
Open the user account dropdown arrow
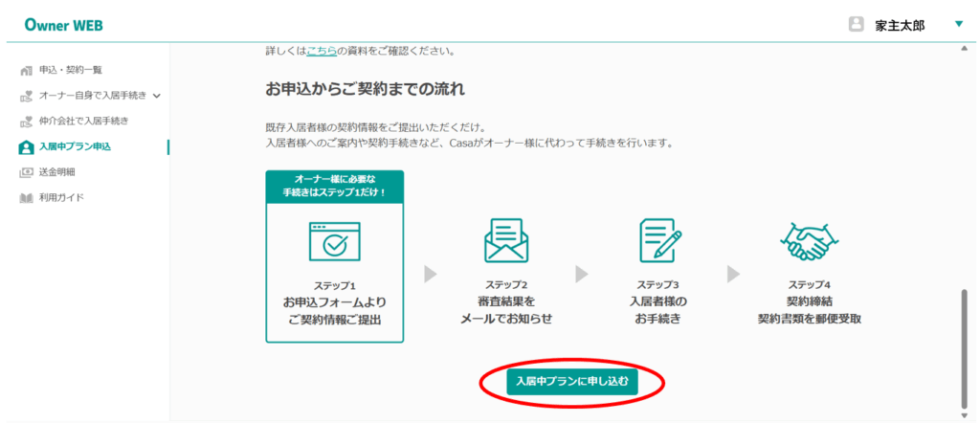click(959, 25)
